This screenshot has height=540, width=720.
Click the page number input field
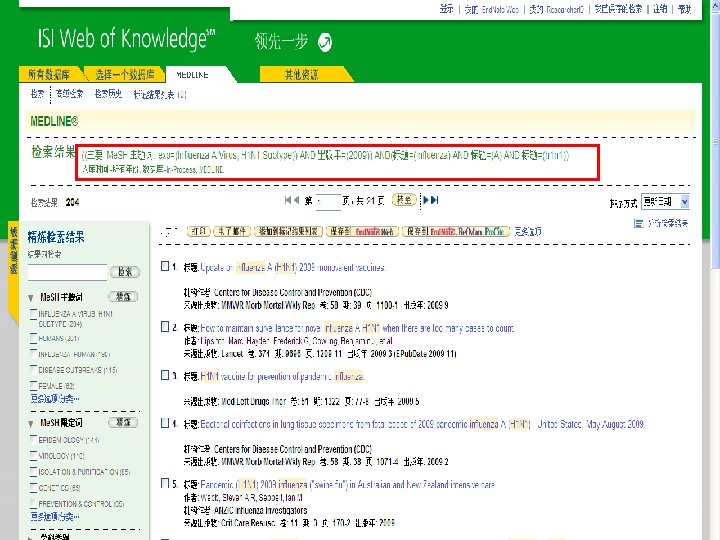click(x=328, y=202)
